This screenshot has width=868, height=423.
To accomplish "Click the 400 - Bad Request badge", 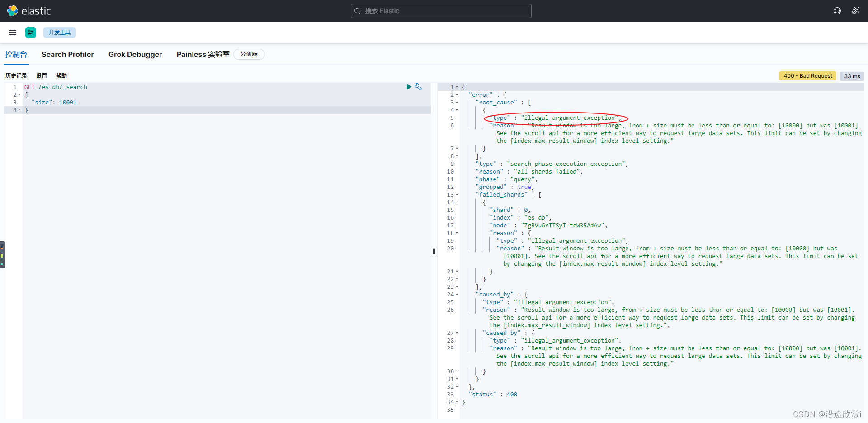I will (x=808, y=76).
